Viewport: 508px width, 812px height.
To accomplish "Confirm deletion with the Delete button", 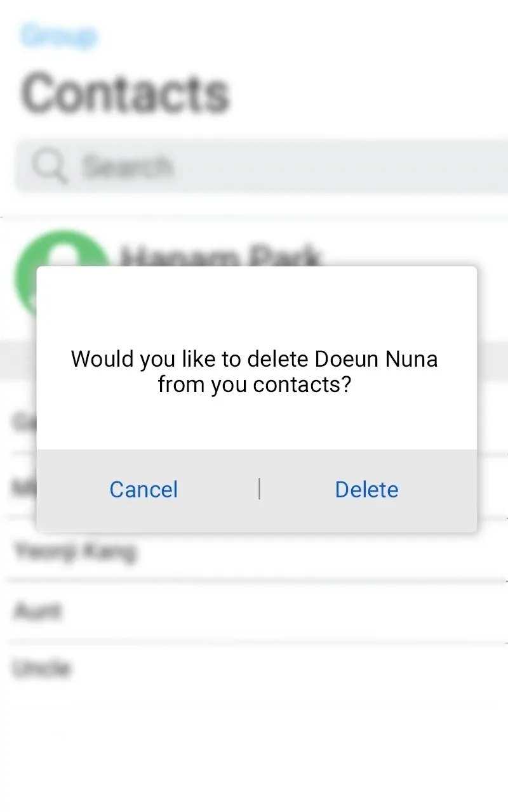I will (366, 490).
